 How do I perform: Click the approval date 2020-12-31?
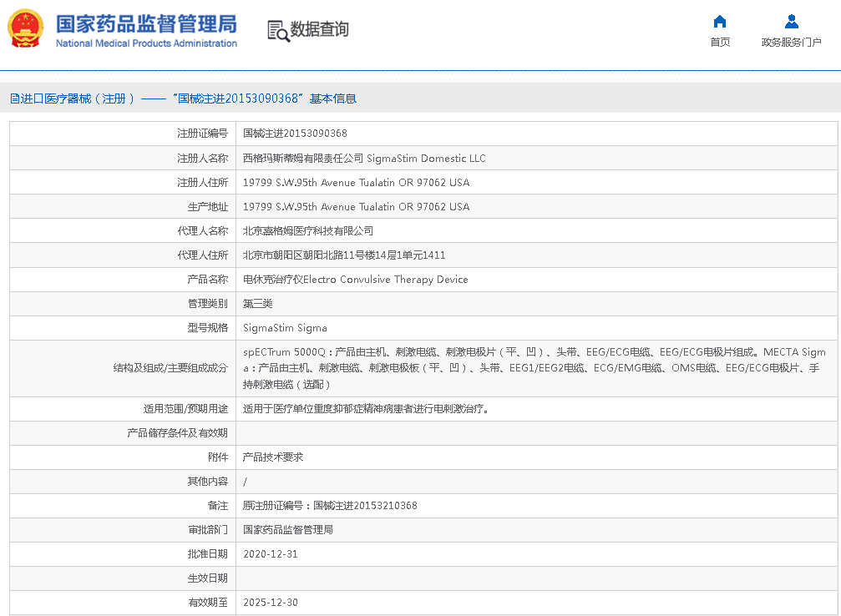(x=270, y=554)
